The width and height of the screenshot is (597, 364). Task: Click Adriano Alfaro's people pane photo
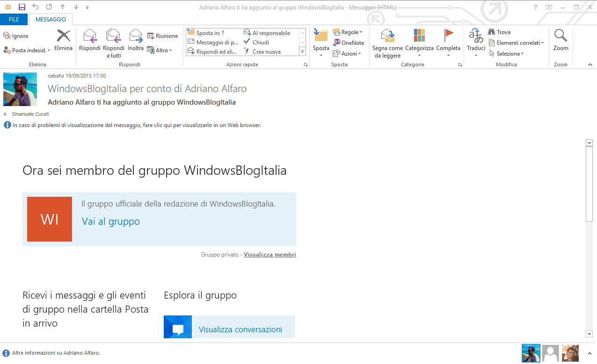[x=531, y=353]
